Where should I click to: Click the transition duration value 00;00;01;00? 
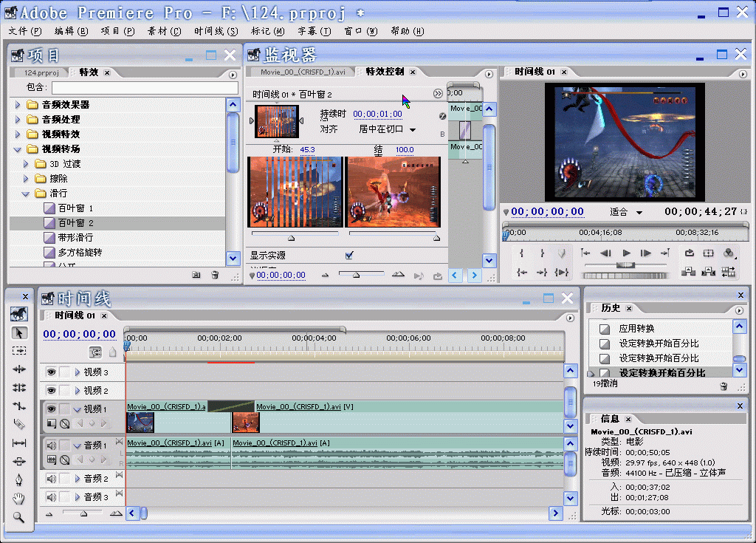coord(377,114)
